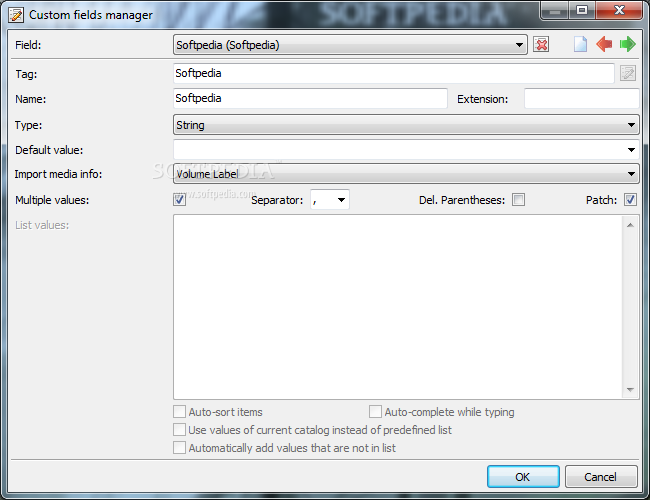Maximize the Custom fields manager window
The width and height of the screenshot is (650, 500).
tap(582, 10)
